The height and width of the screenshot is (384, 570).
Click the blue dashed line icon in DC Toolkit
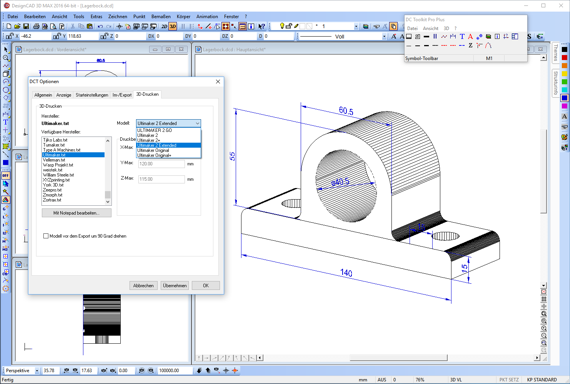tap(462, 45)
